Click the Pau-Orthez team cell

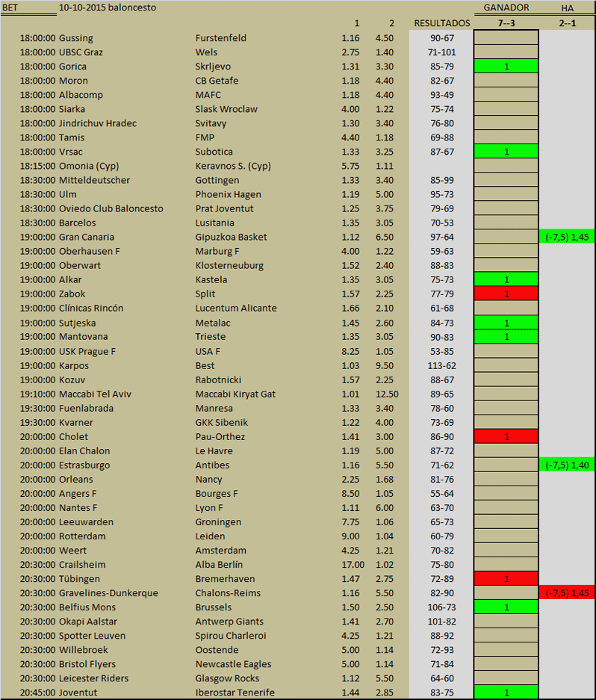(x=220, y=436)
